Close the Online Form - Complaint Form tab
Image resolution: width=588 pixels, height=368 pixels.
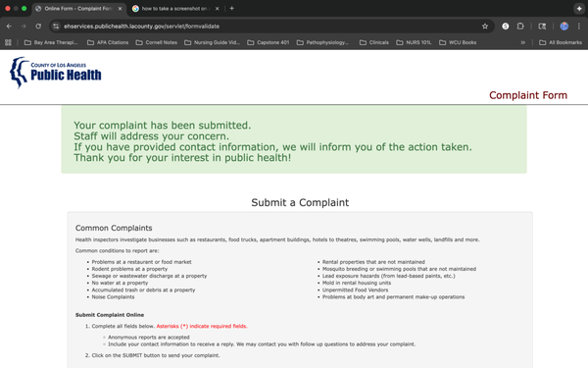click(x=120, y=9)
